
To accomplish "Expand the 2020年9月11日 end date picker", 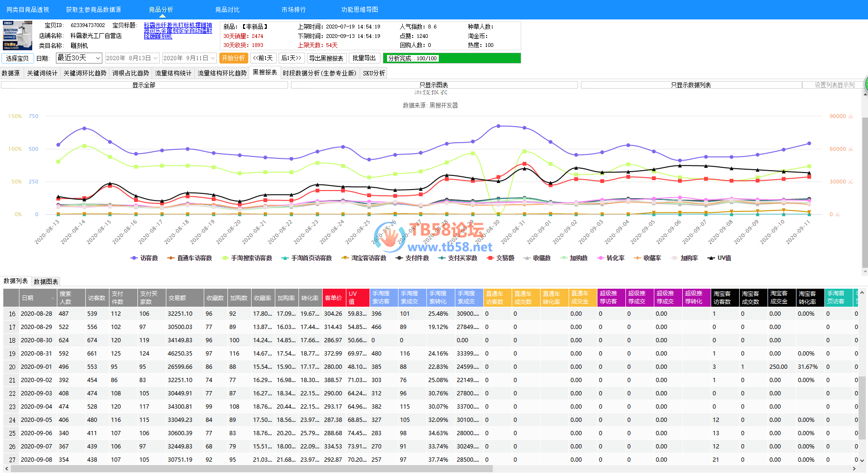I will coord(213,58).
